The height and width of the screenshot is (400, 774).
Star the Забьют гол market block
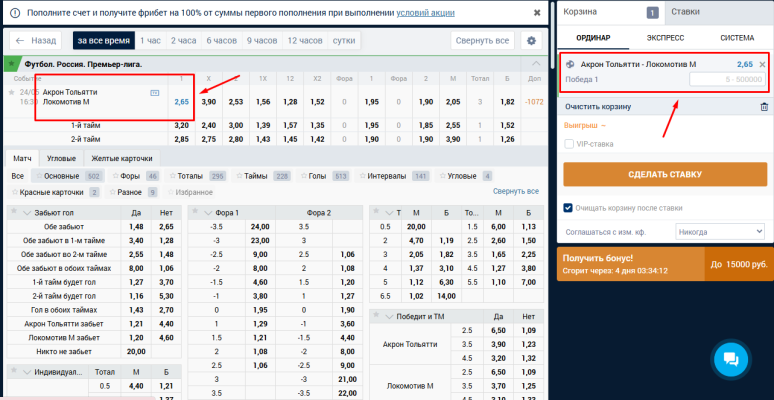point(14,212)
